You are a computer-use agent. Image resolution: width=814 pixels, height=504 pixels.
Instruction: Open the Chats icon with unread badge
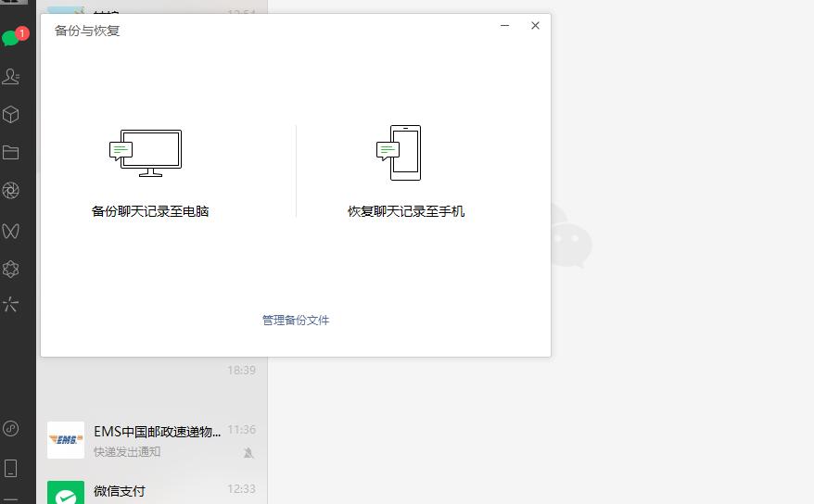coord(12,37)
